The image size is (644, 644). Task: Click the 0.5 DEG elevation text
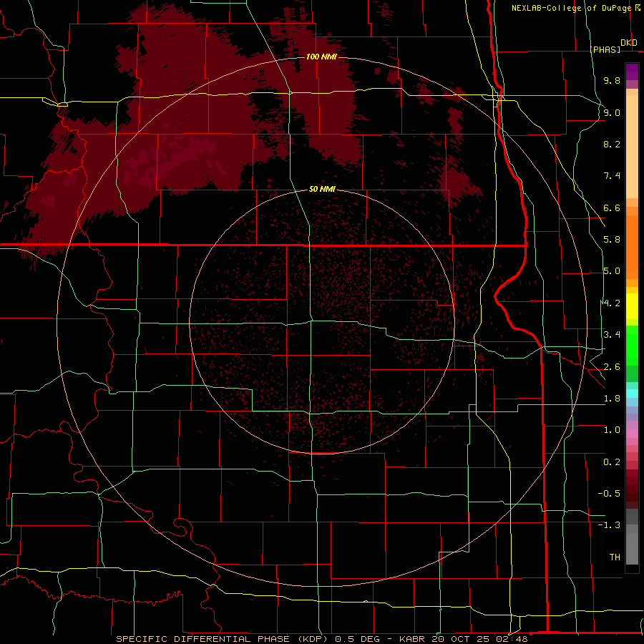(357, 639)
